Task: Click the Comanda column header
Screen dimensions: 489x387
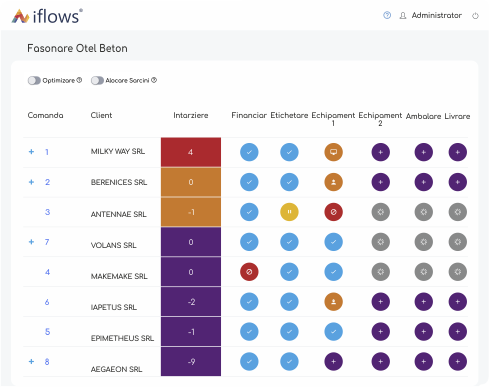Action: click(x=45, y=115)
